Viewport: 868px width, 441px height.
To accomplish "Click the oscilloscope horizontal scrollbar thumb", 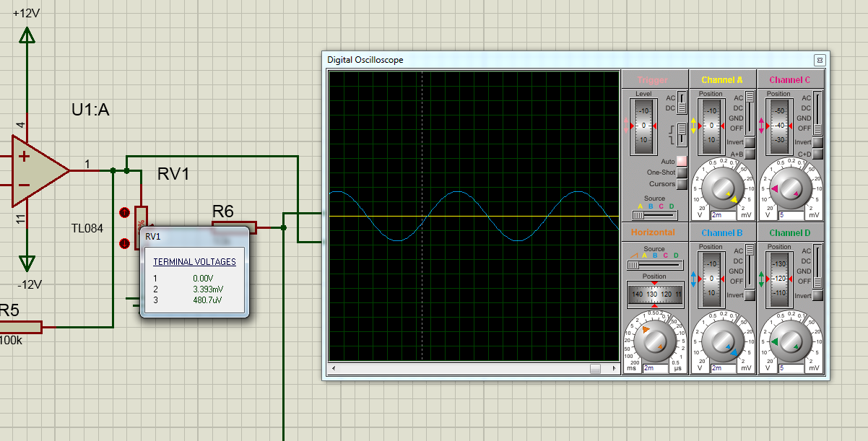I will pyautogui.click(x=595, y=369).
